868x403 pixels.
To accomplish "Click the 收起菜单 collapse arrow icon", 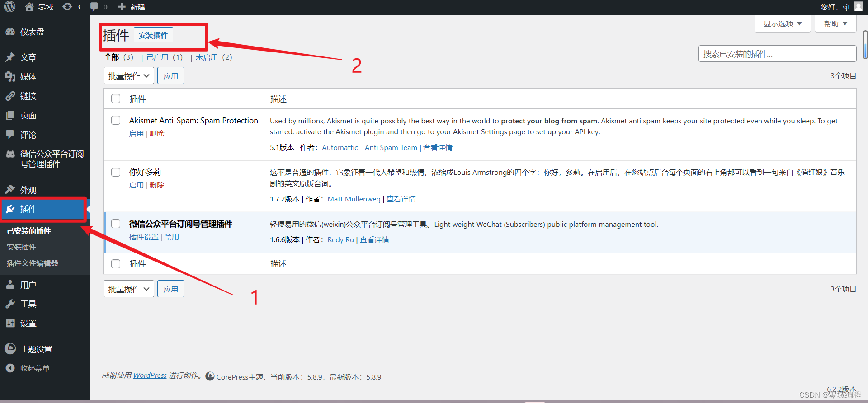I will point(10,368).
